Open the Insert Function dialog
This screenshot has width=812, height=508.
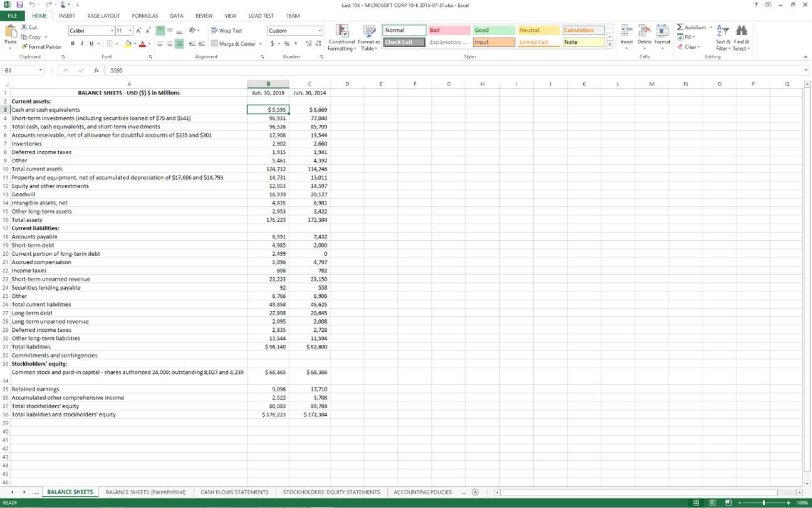pos(96,71)
